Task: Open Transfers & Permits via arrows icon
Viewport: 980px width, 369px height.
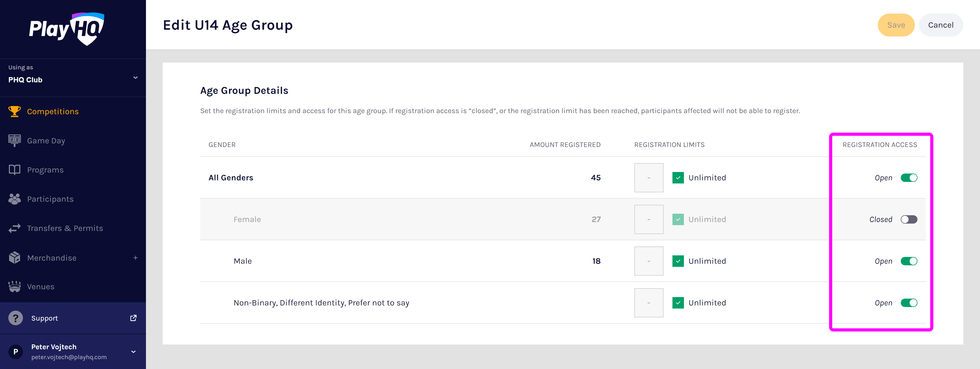Action: tap(14, 228)
